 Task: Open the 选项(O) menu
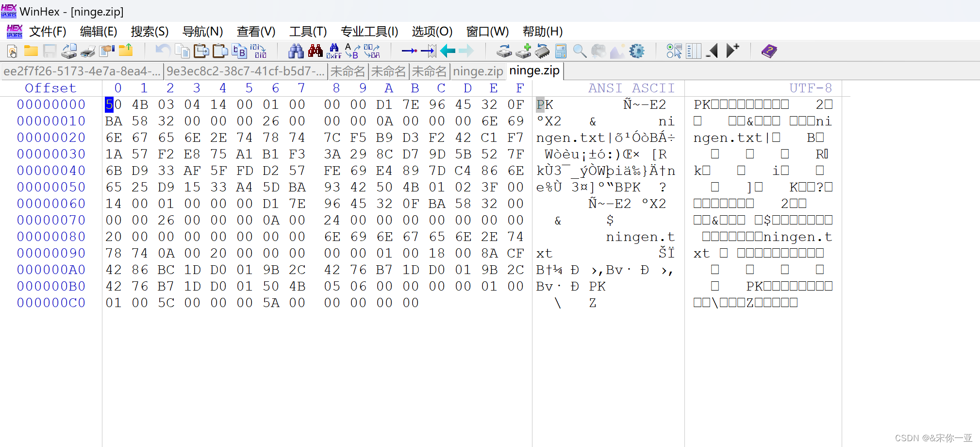[432, 32]
